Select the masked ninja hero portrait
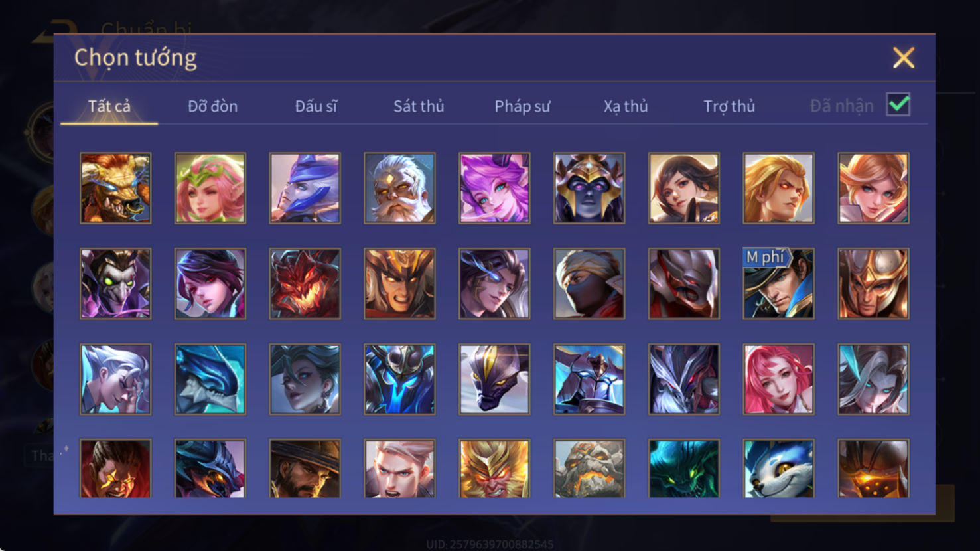Viewport: 980px width, 551px height. [589, 283]
